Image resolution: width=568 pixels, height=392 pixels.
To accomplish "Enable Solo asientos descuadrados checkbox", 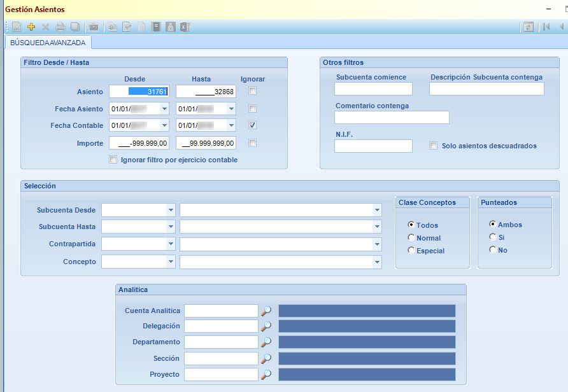I will point(433,146).
